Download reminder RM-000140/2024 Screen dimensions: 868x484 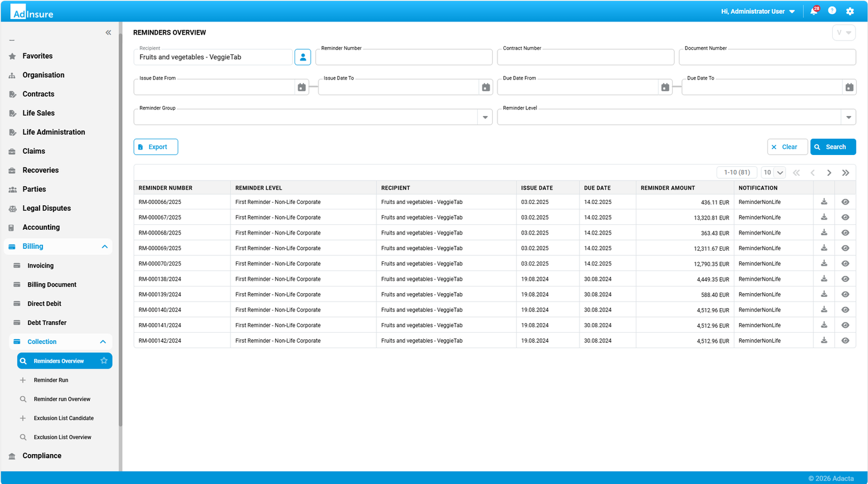click(824, 310)
